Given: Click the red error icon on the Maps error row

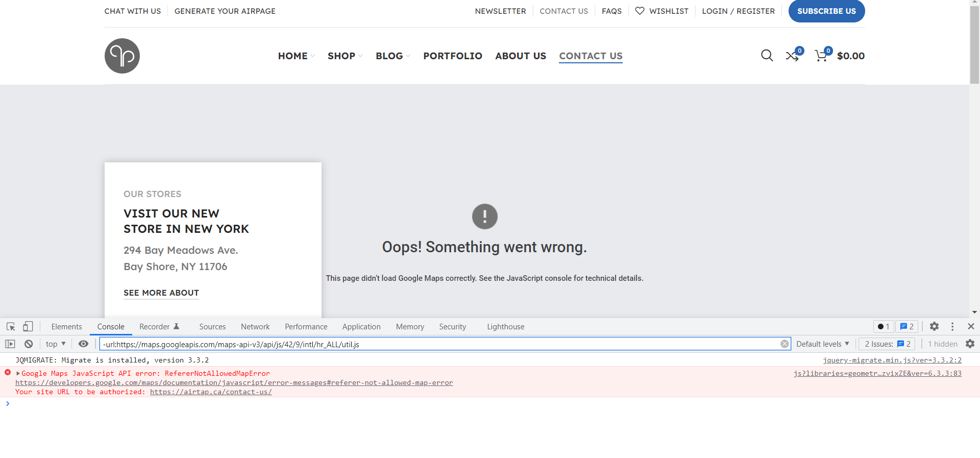Looking at the screenshot, I should coord(8,373).
